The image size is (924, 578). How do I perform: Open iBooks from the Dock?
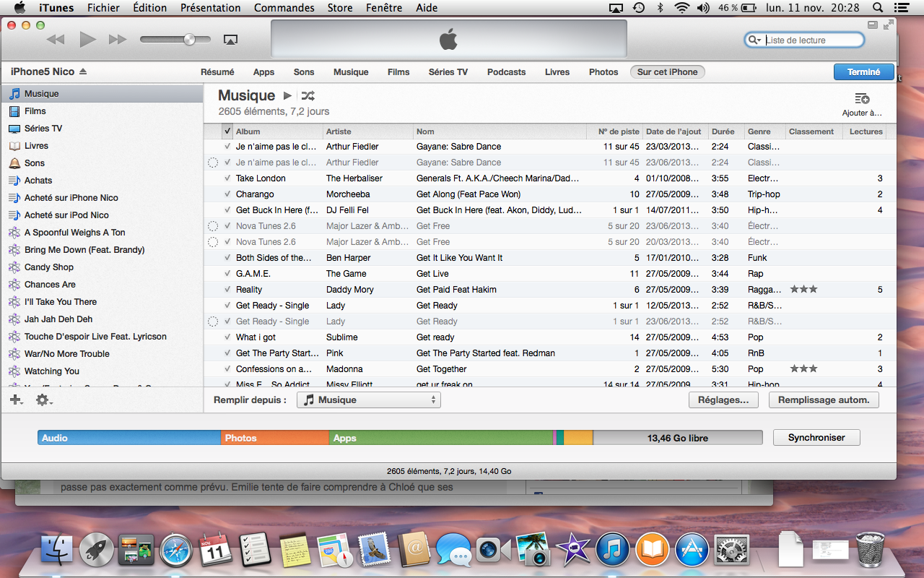[x=653, y=551]
